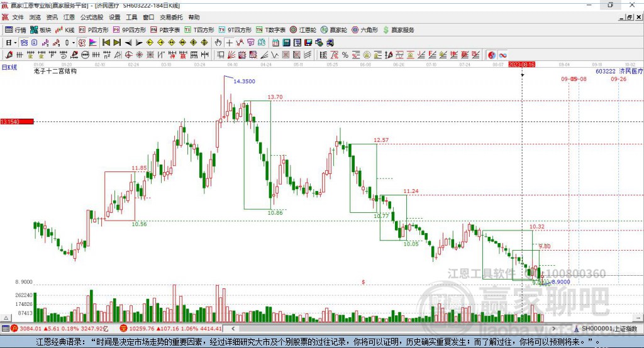Open the 9T四方形 tool
The image size is (644, 348).
pyautogui.click(x=235, y=30)
